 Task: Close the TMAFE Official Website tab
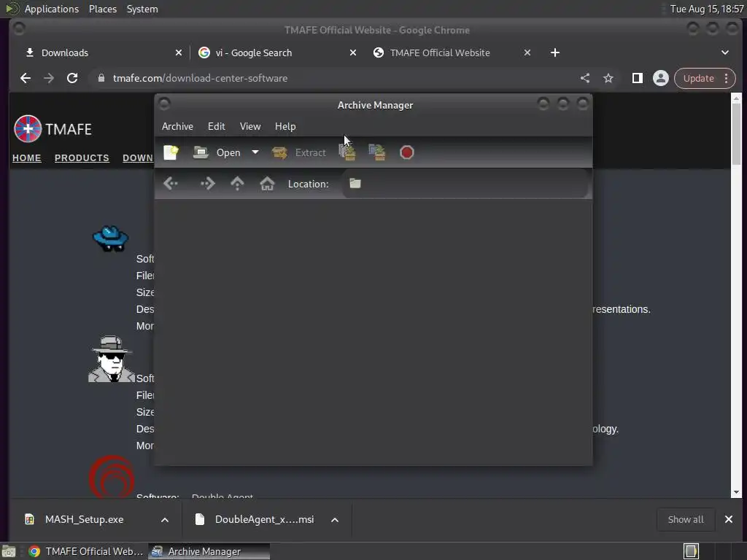pyautogui.click(x=527, y=52)
